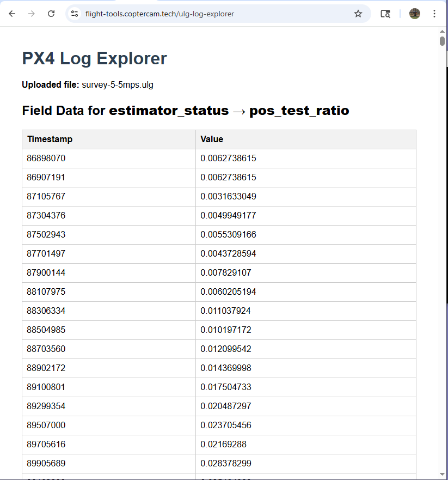This screenshot has height=480, width=448.
Task: Click the Timestamp column header
Action: 50,139
